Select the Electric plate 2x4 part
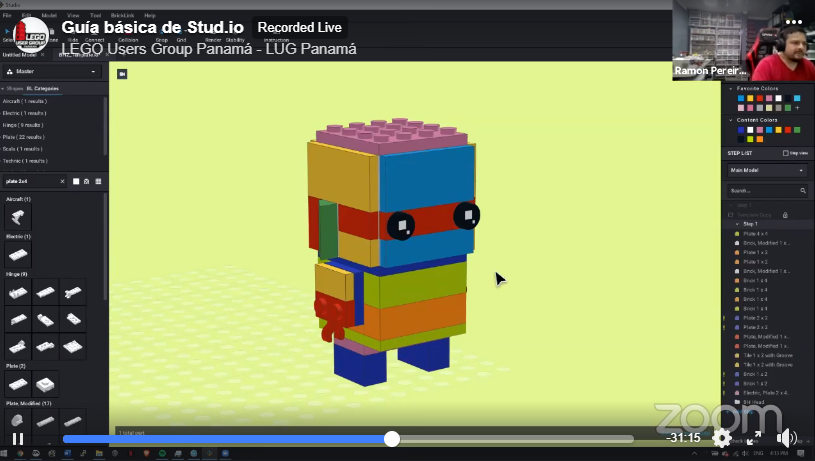The height and width of the screenshot is (461, 815). coord(18,255)
